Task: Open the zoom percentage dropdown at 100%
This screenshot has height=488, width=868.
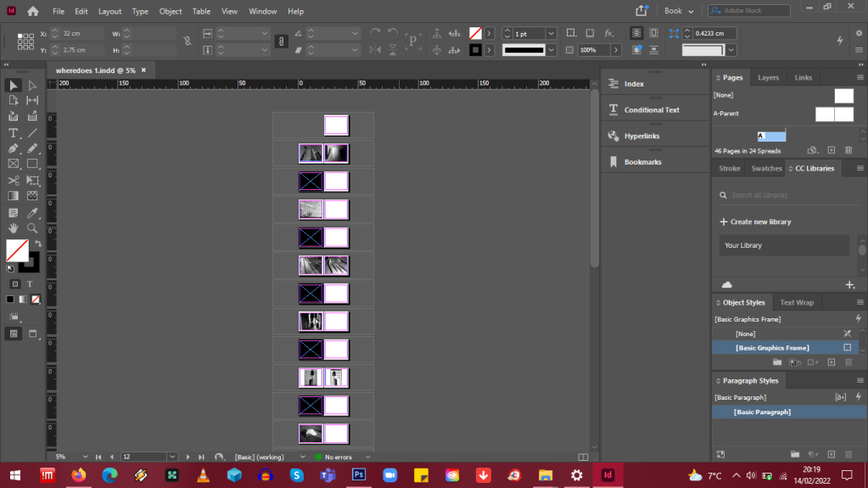Action: [615, 50]
